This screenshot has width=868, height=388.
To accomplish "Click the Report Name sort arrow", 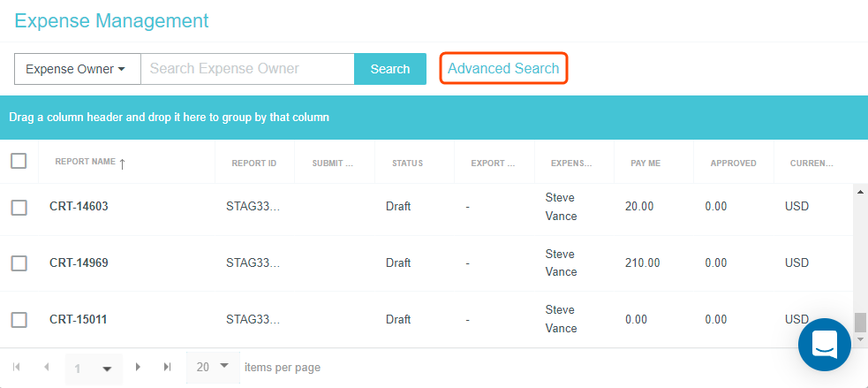I will (x=122, y=163).
